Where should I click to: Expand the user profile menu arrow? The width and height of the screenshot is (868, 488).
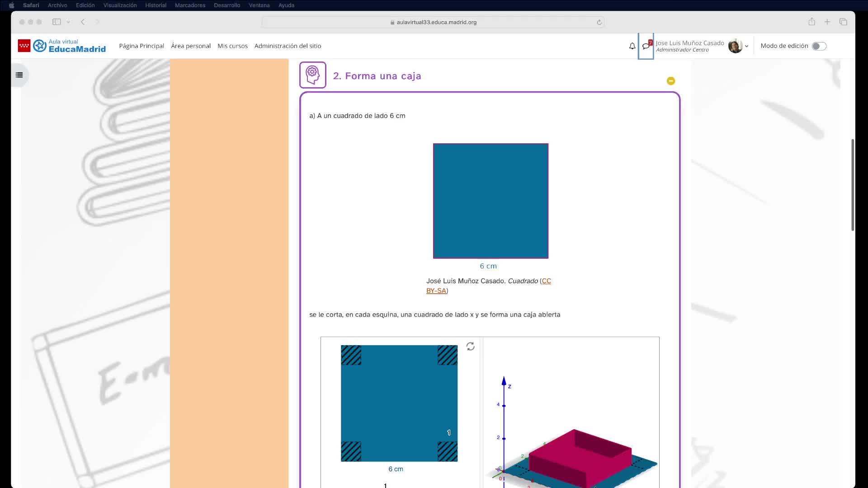pyautogui.click(x=746, y=46)
